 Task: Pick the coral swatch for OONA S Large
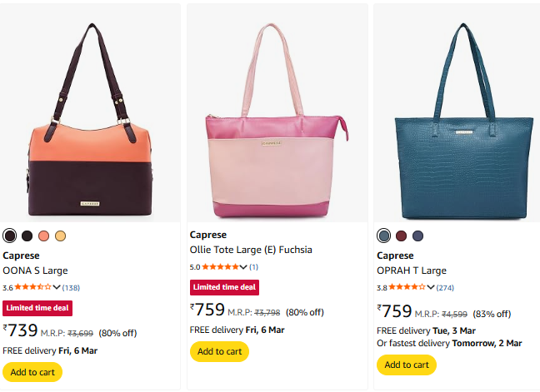point(43,236)
